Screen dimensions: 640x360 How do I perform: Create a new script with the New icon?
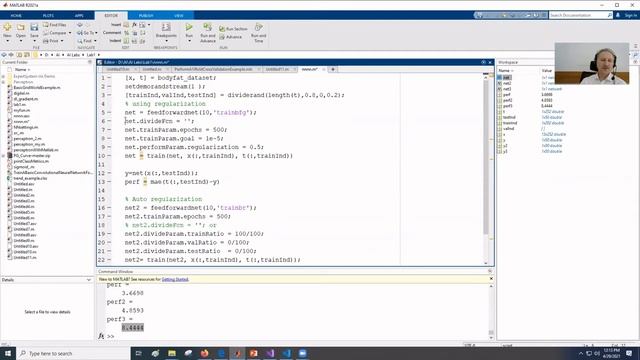tap(7, 28)
